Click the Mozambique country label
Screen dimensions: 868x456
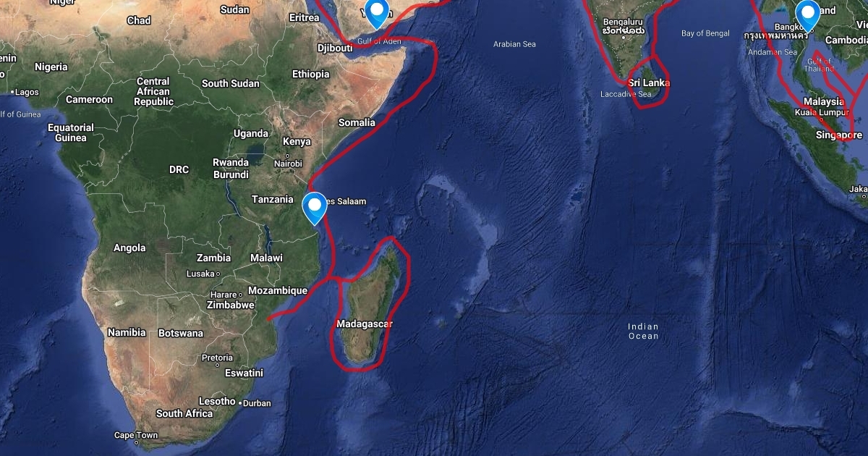tap(278, 290)
